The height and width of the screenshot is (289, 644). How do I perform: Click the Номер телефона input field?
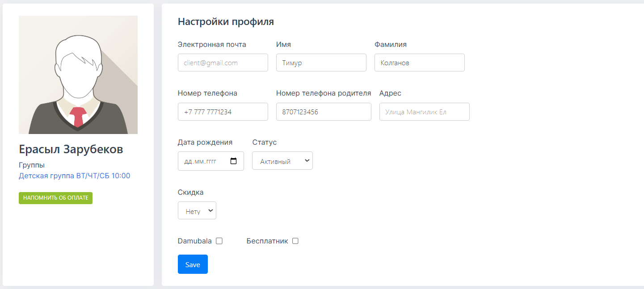[x=223, y=112]
